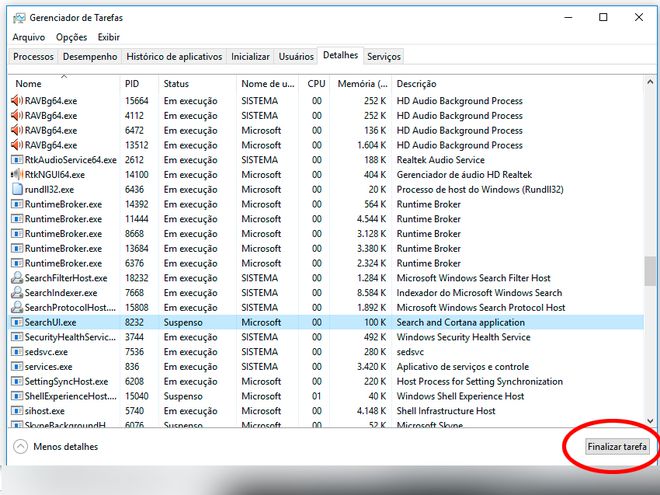Open the Exibir menu
This screenshot has width=660, height=495.
click(x=109, y=37)
